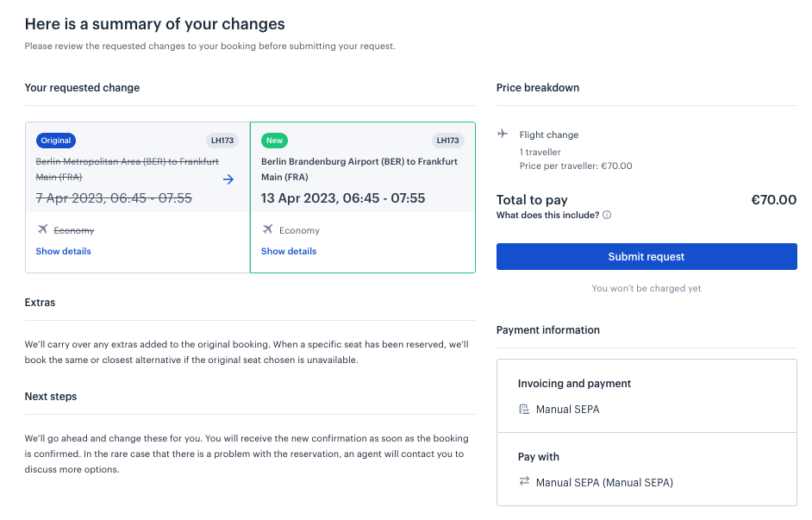The image size is (812, 520).
Task: Click the info icon beside 'What does this include?'
Action: click(607, 215)
